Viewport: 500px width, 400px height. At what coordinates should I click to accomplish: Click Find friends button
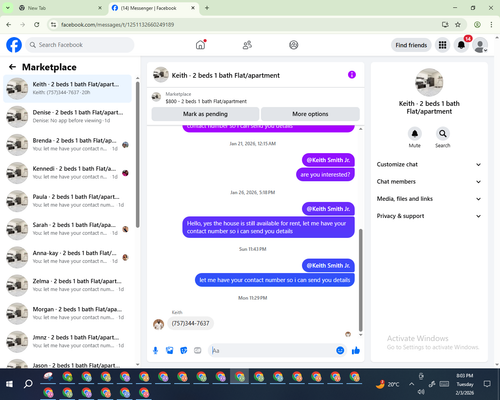(x=411, y=45)
